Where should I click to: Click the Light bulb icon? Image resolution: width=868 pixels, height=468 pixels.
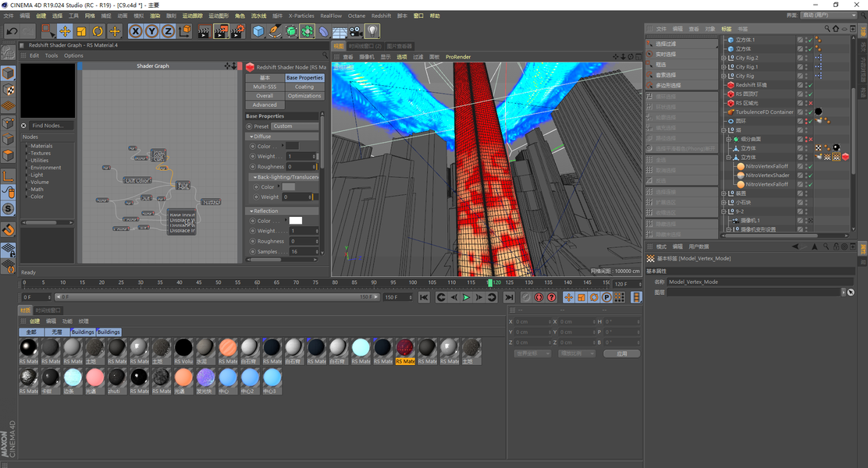(372, 31)
